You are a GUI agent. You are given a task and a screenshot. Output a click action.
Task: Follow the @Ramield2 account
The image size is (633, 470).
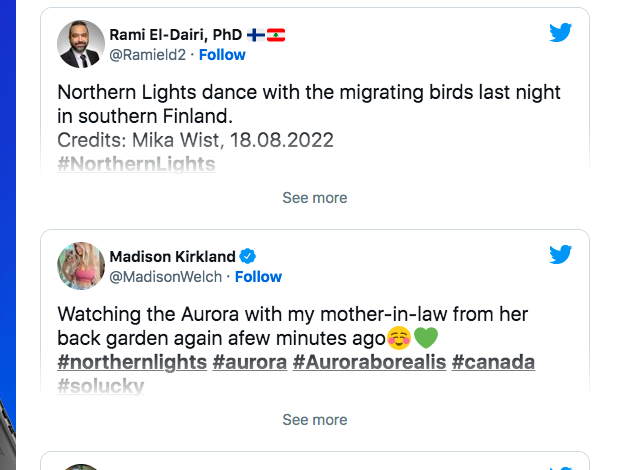[x=222, y=55]
